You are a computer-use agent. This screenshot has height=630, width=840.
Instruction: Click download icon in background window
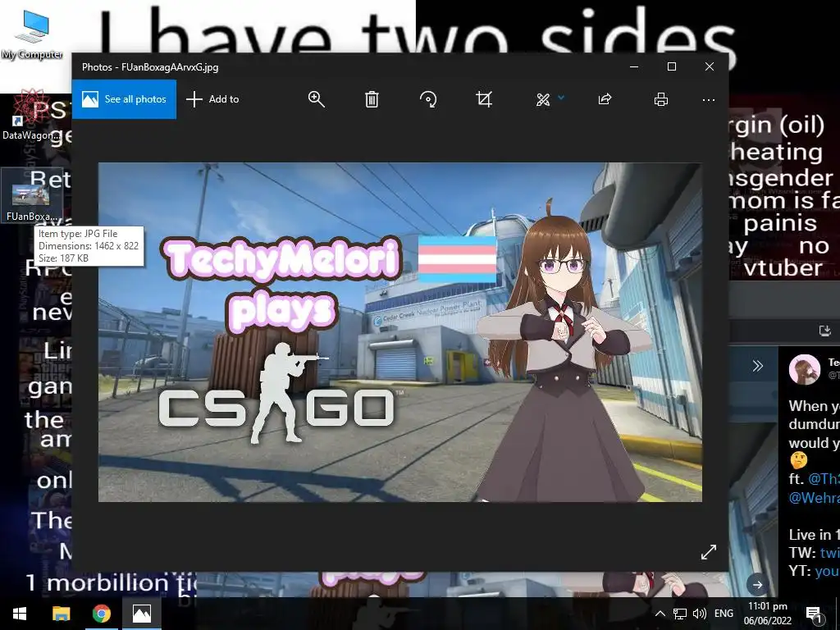825,331
